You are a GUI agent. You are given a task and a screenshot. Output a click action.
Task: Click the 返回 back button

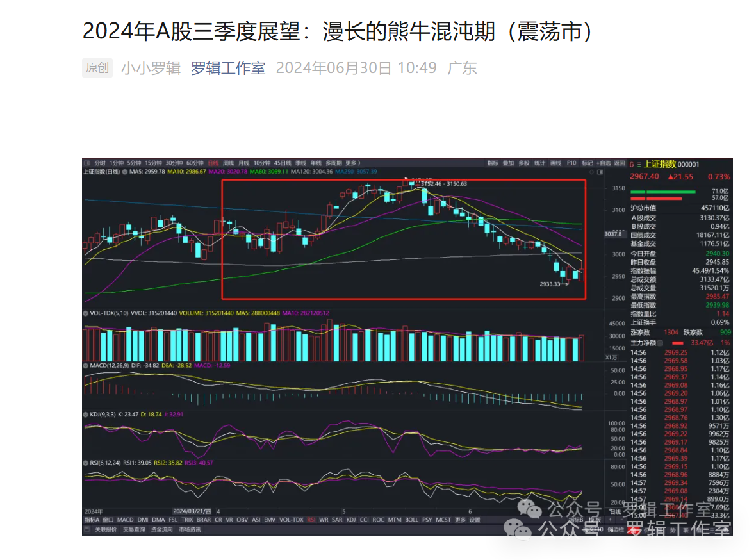click(x=620, y=163)
